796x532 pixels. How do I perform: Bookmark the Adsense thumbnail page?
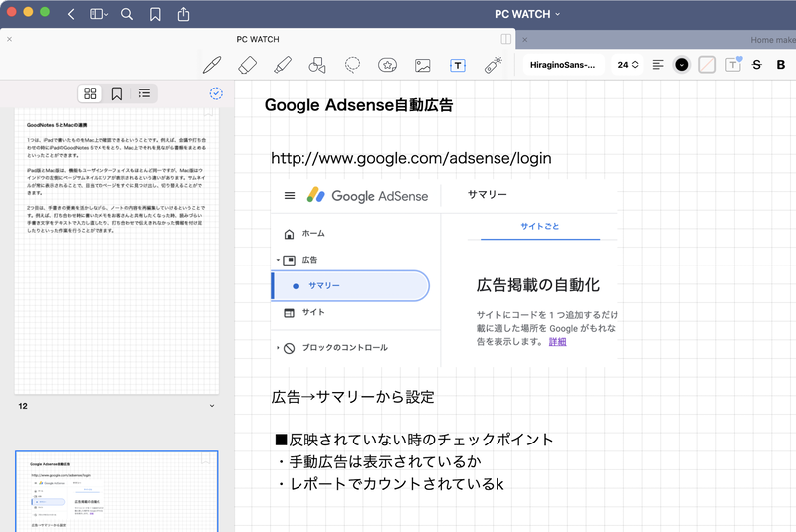click(206, 458)
